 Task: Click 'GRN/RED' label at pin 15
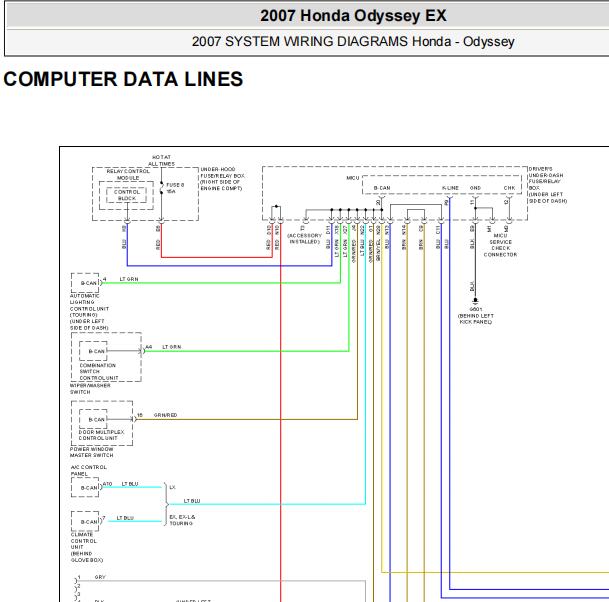pyautogui.click(x=165, y=415)
